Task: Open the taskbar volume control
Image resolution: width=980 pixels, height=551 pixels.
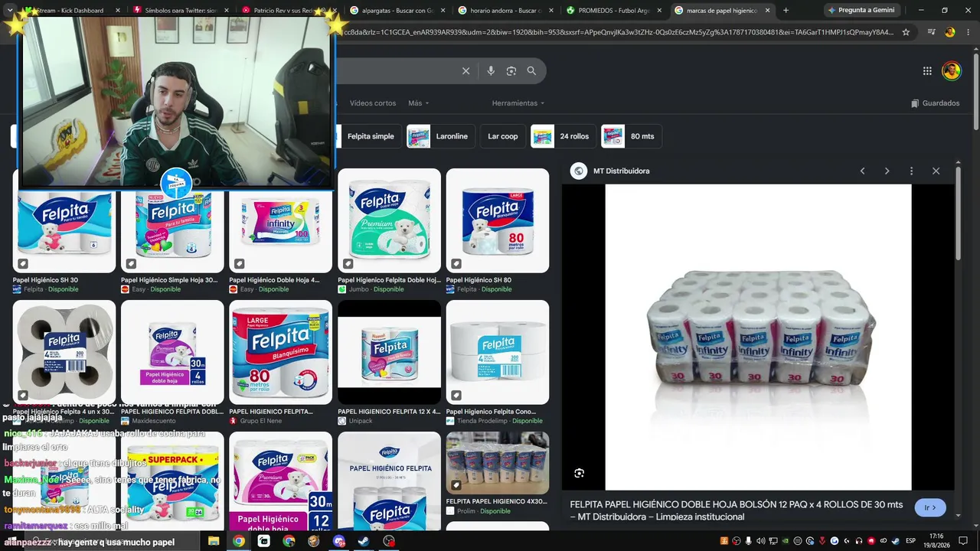Action: point(760,541)
